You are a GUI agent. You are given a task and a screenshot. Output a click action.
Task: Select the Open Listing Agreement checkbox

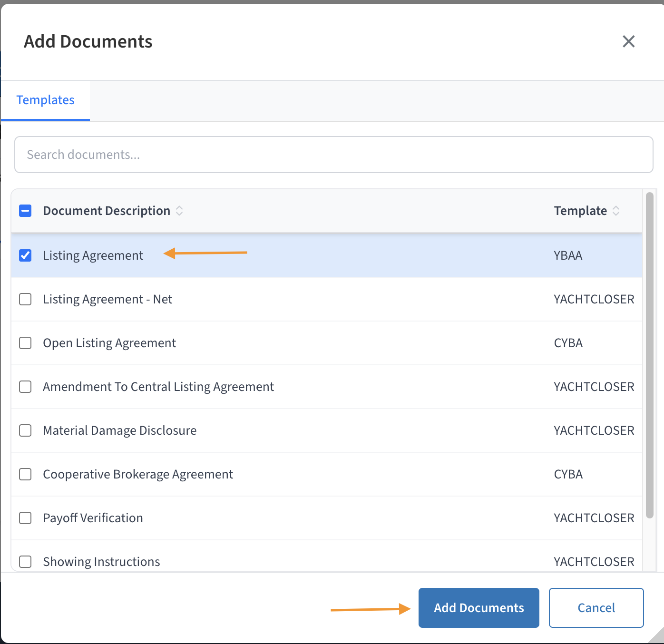[x=25, y=343]
